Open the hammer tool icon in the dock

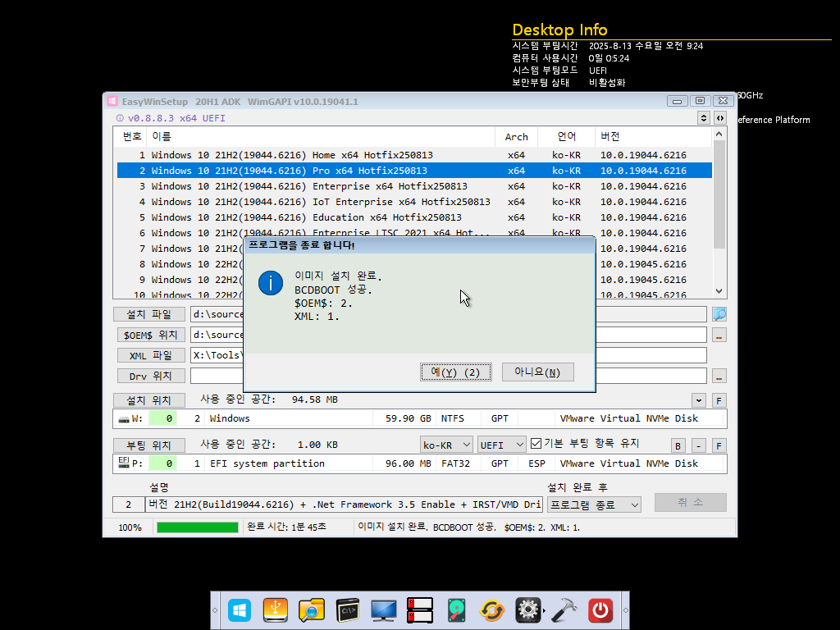[564, 610]
